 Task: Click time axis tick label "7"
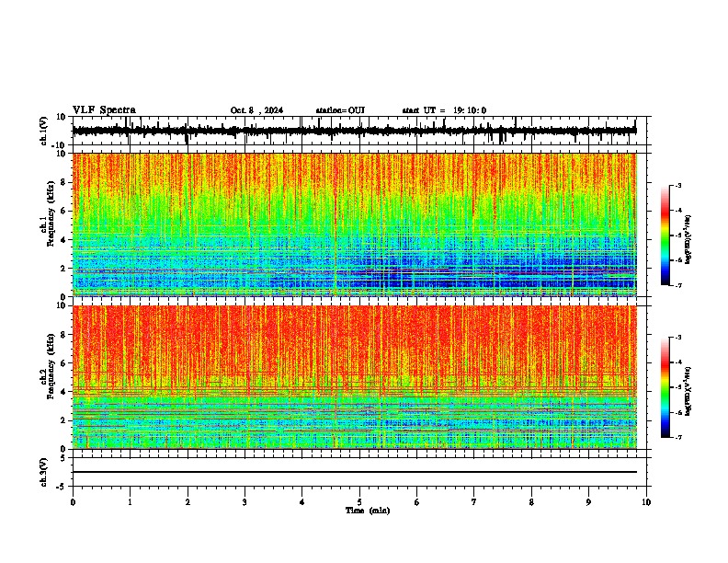[x=474, y=502]
